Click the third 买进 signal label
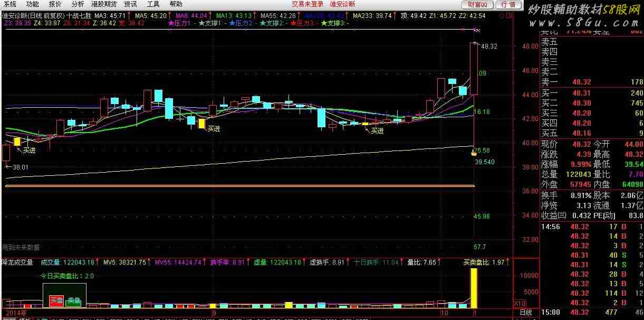The width and height of the screenshot is (644, 320). tap(377, 130)
